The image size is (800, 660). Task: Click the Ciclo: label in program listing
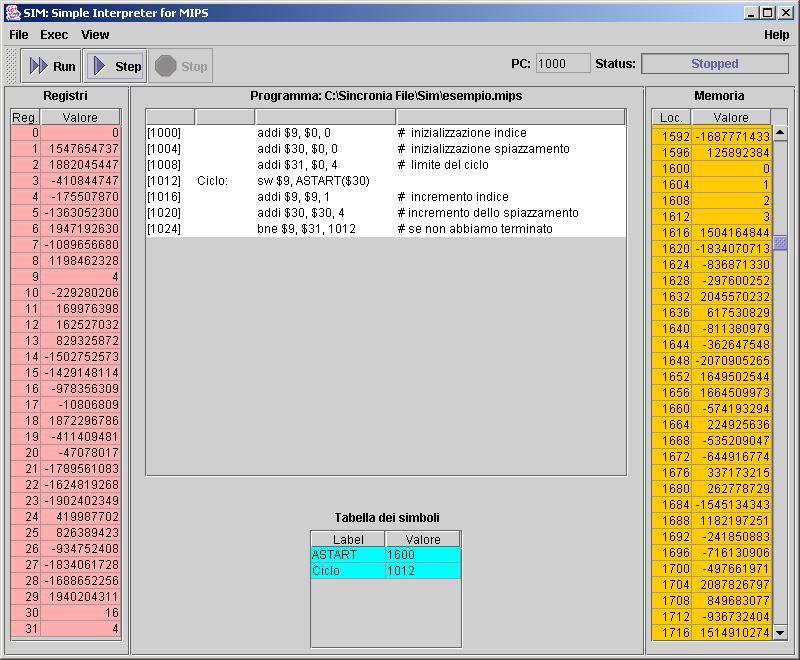(x=212, y=181)
